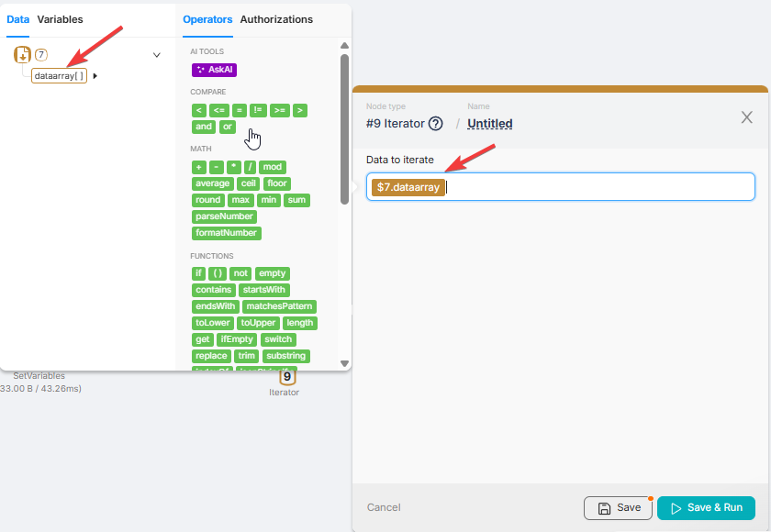Click node 7 data source icon
The width and height of the screenshot is (771, 532).
coord(23,55)
